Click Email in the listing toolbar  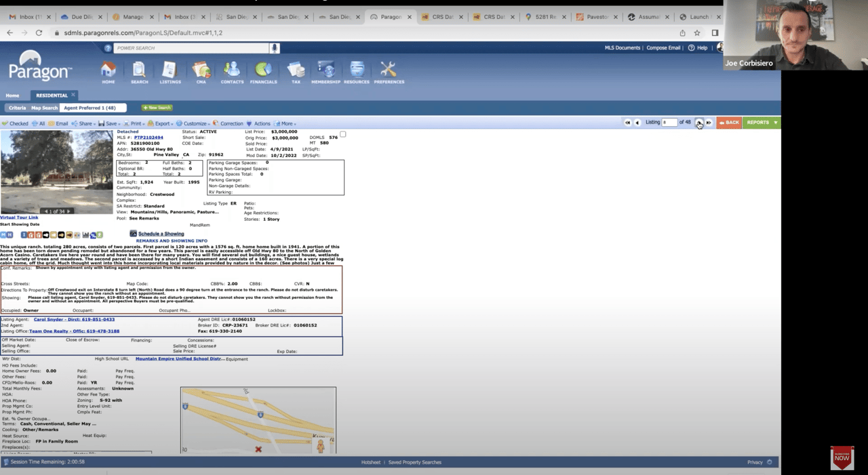pyautogui.click(x=58, y=124)
